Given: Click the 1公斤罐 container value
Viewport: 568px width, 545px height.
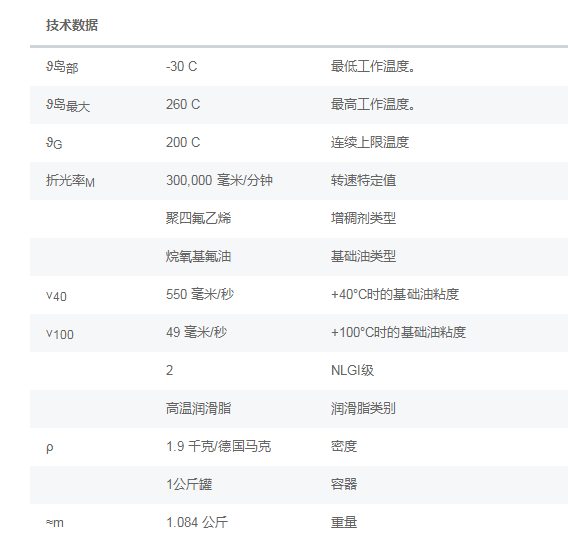Looking at the screenshot, I should (x=189, y=485).
